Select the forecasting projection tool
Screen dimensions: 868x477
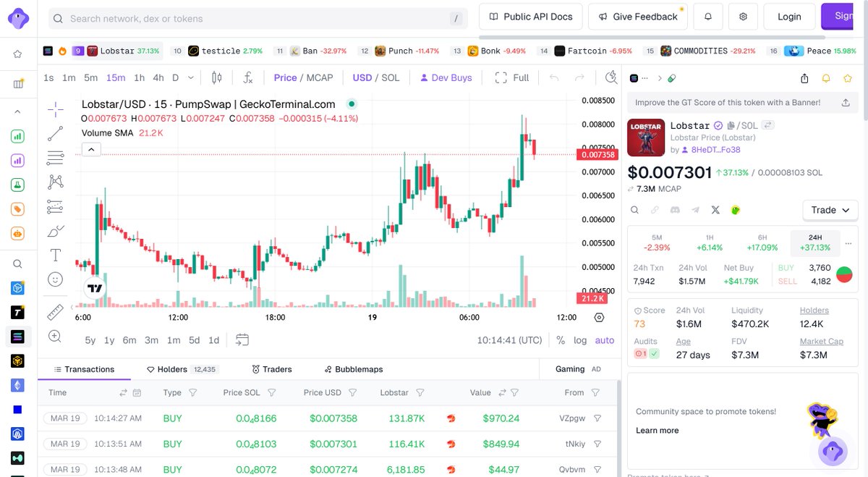pyautogui.click(x=55, y=207)
